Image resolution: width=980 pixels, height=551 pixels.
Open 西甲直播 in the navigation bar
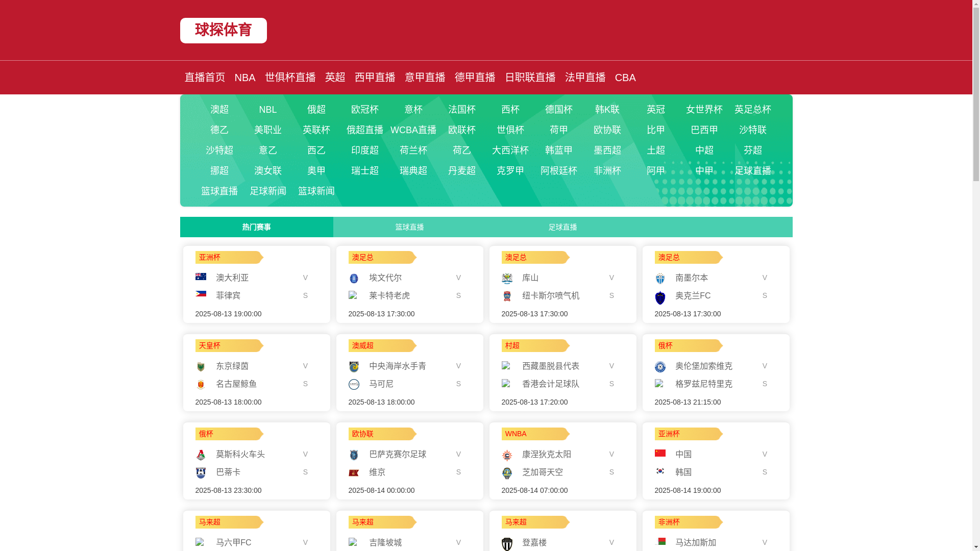375,77
